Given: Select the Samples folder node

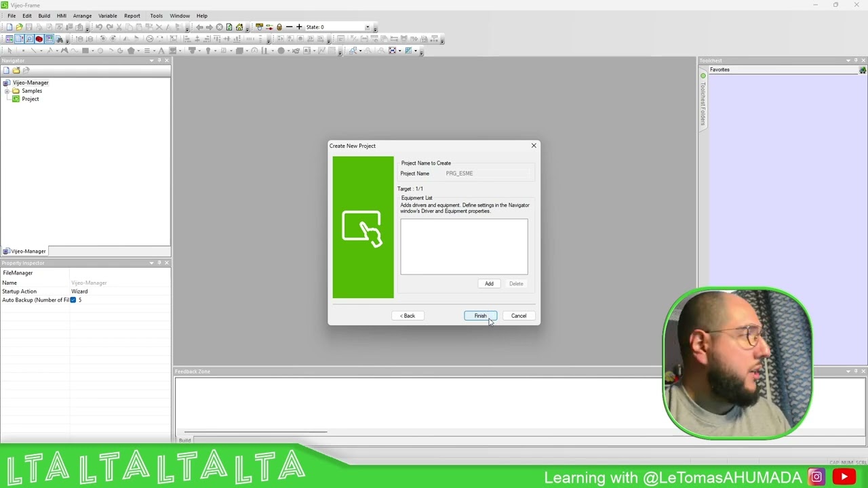Looking at the screenshot, I should (32, 91).
